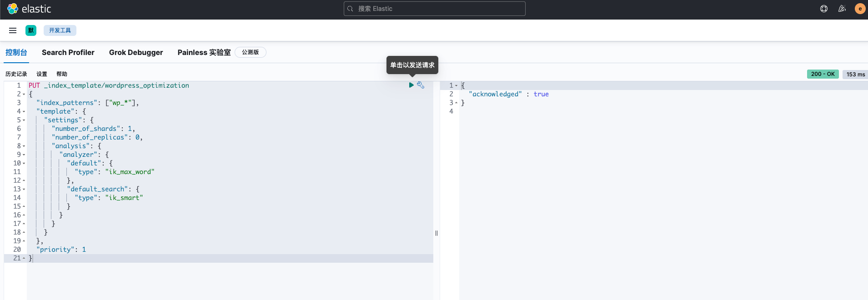Place cursor at end of line 21
Viewport: 868px width, 300px height.
[33, 258]
